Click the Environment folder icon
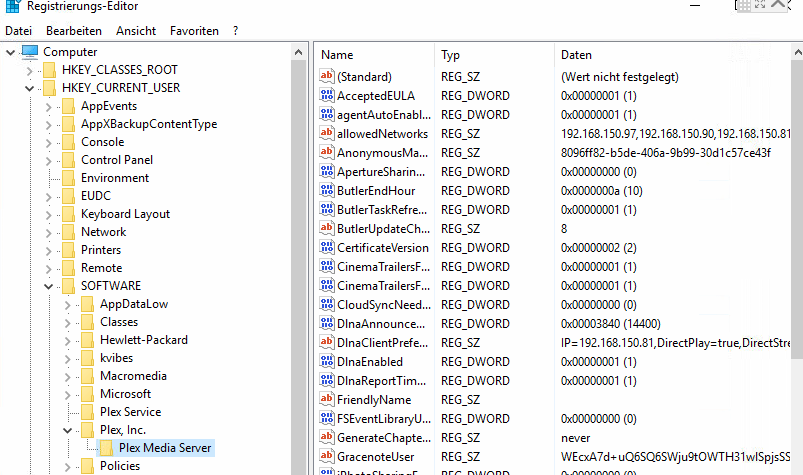Image resolution: width=803 pixels, height=475 pixels. point(69,178)
